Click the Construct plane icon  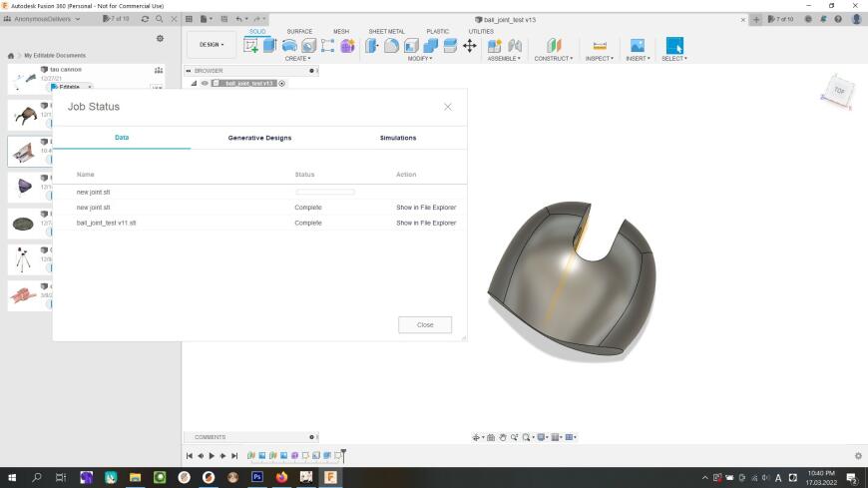pyautogui.click(x=554, y=46)
